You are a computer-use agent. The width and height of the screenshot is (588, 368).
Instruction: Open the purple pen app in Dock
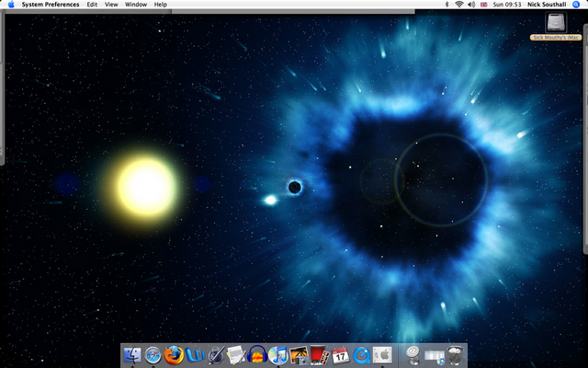(216, 355)
